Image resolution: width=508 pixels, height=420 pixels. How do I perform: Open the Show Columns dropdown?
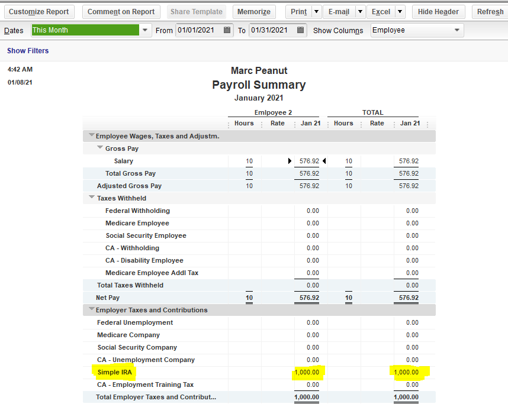click(456, 30)
